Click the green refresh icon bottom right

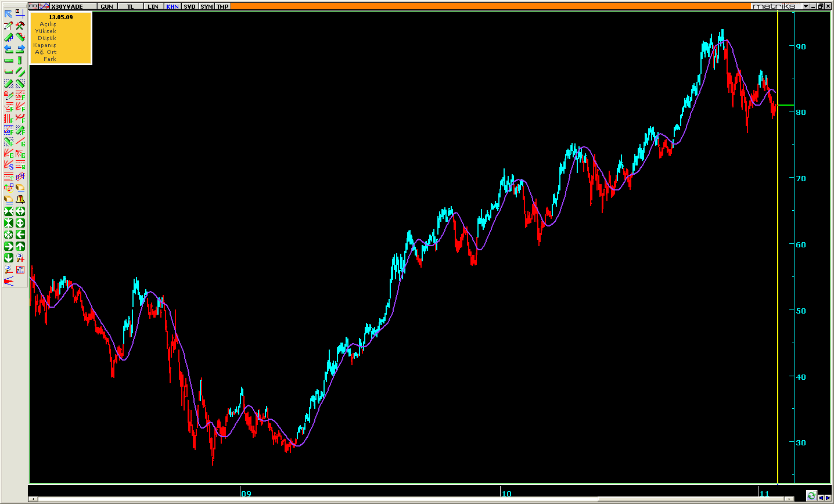coord(811,496)
